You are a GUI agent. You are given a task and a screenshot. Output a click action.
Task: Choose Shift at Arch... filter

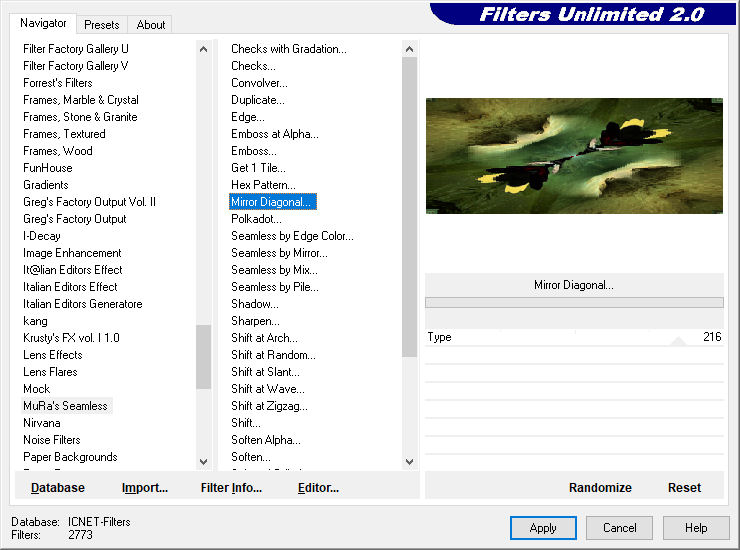click(x=264, y=338)
